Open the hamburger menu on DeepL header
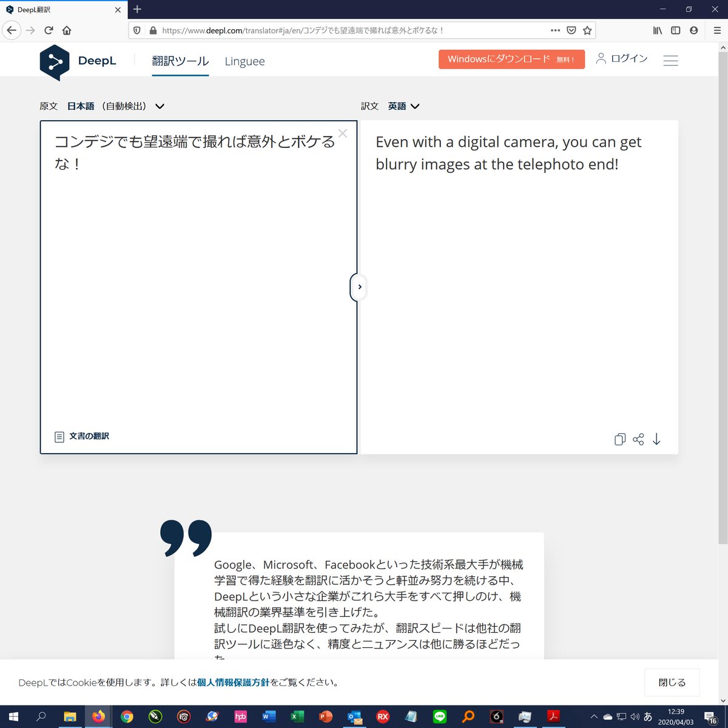This screenshot has width=728, height=728. [x=670, y=61]
